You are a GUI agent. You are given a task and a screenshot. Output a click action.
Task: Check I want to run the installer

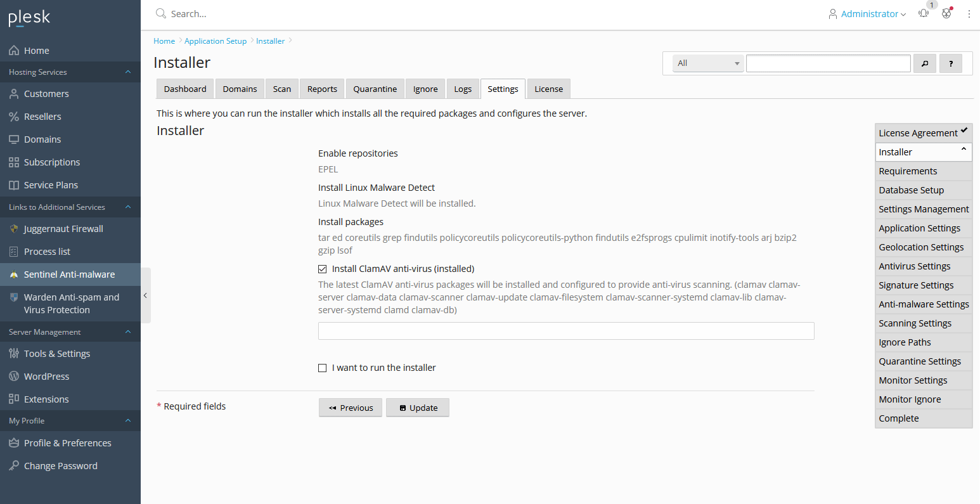pyautogui.click(x=322, y=368)
